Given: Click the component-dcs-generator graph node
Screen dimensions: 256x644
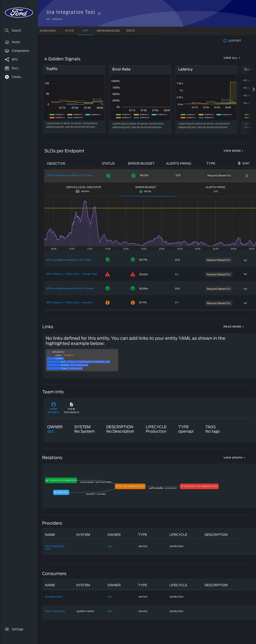Looking at the screenshot, I should (x=61, y=480).
